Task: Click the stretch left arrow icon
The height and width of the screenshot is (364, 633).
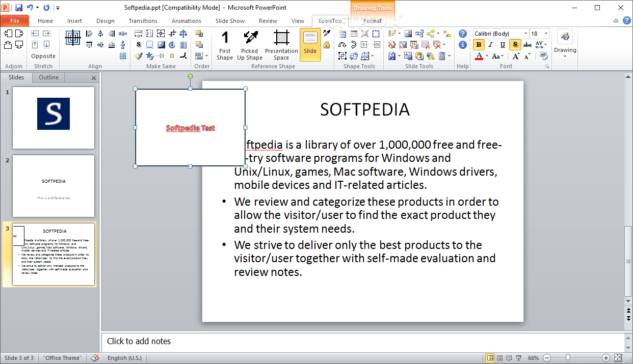Action: (35, 34)
